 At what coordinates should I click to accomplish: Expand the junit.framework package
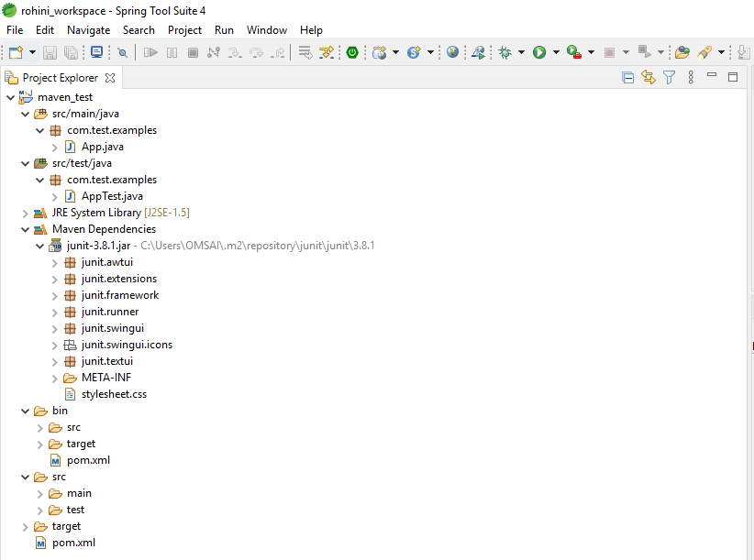click(x=55, y=296)
